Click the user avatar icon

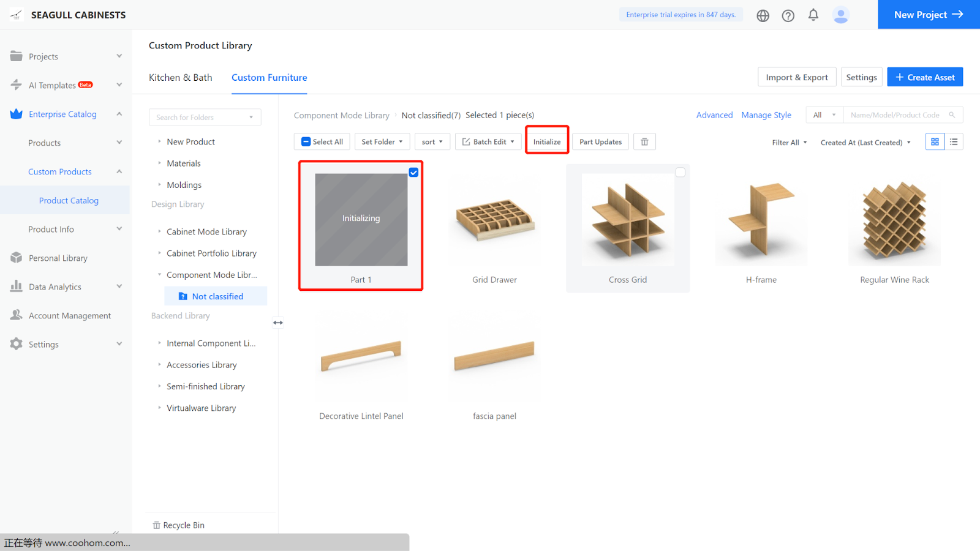click(x=841, y=15)
